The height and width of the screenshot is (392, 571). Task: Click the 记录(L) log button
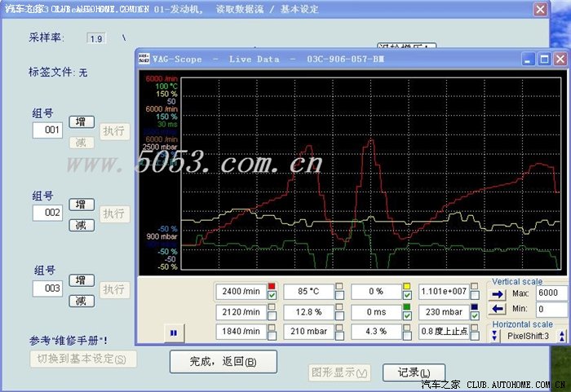pyautogui.click(x=414, y=372)
